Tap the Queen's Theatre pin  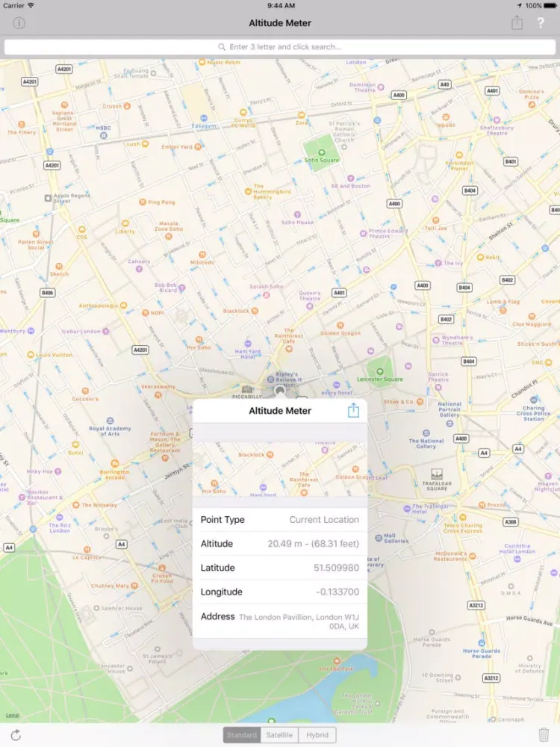click(x=310, y=306)
